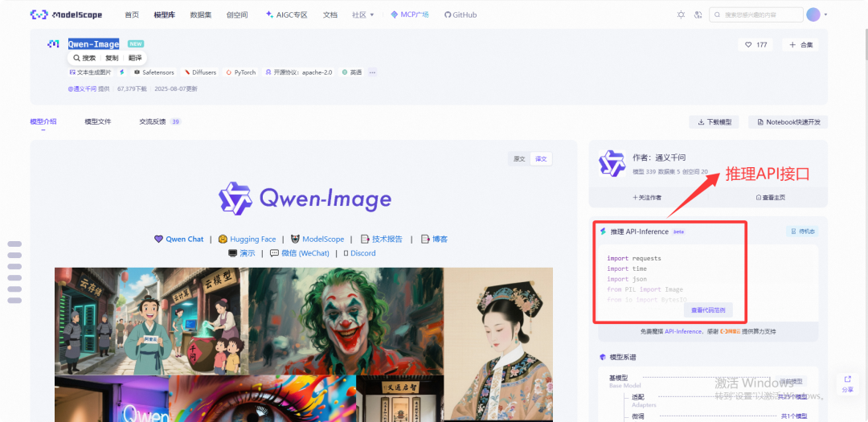Open 文档 in the top navigation
Screen dimensions: 868x422
click(x=330, y=15)
